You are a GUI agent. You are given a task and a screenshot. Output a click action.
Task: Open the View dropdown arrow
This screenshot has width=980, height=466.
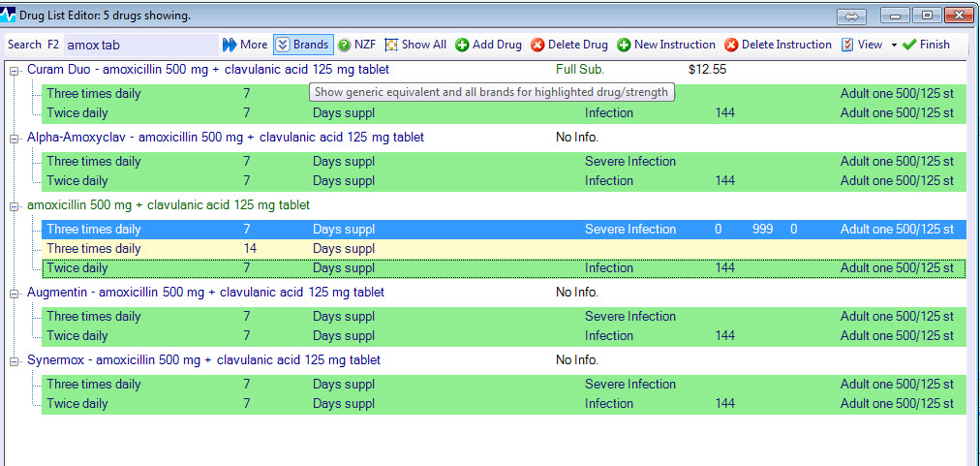point(894,45)
